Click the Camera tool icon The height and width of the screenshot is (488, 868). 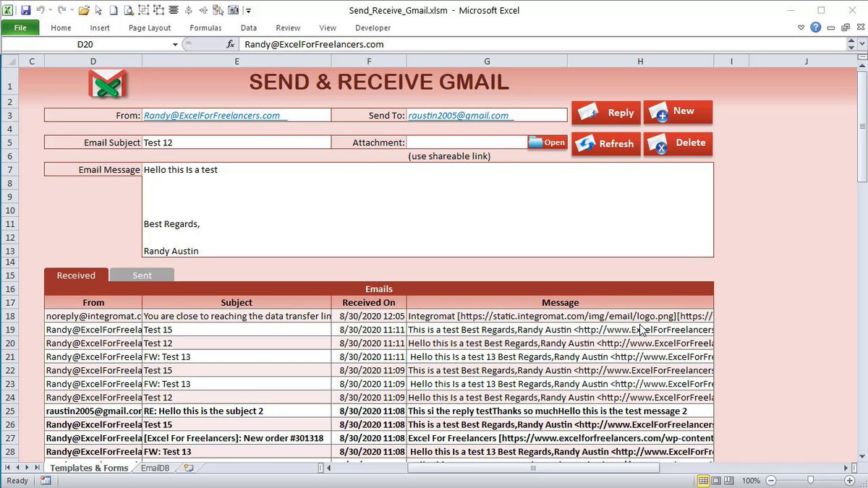[x=234, y=10]
